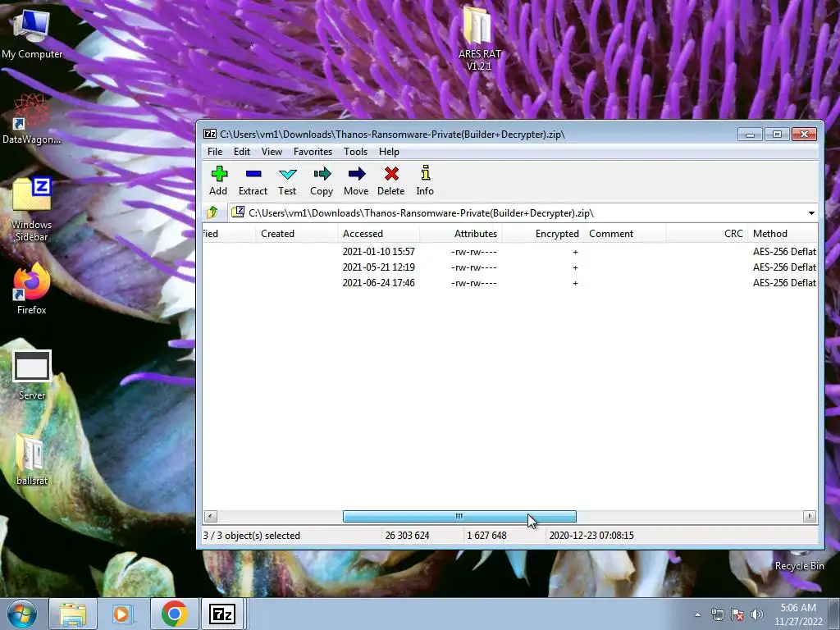Click the Test archive icon

[x=287, y=180]
